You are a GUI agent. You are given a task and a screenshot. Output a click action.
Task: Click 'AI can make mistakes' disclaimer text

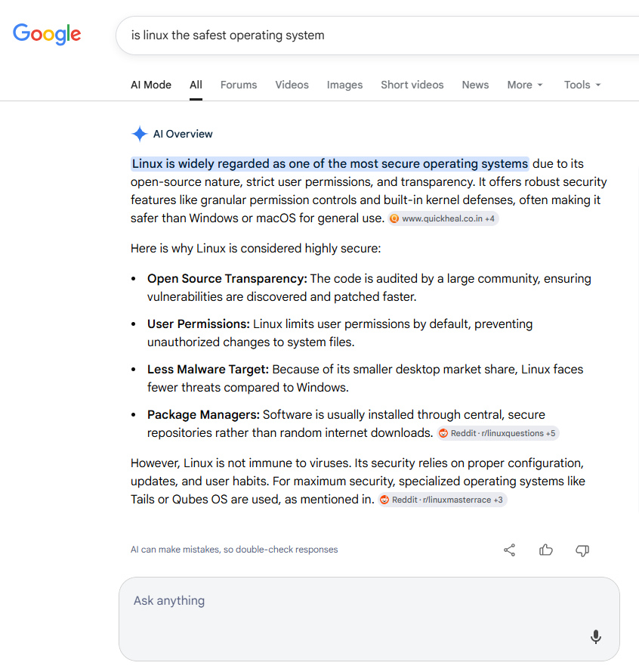(234, 550)
